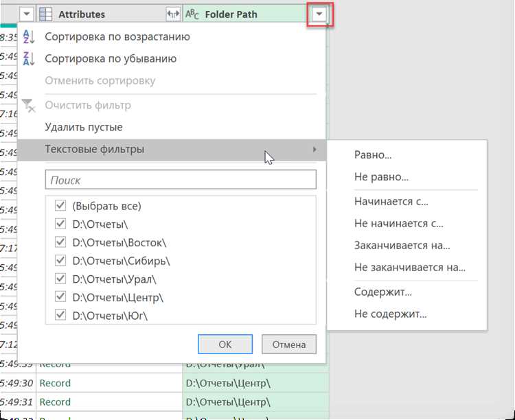
Task: Choose the Содержит... filter option
Action: pyautogui.click(x=383, y=292)
